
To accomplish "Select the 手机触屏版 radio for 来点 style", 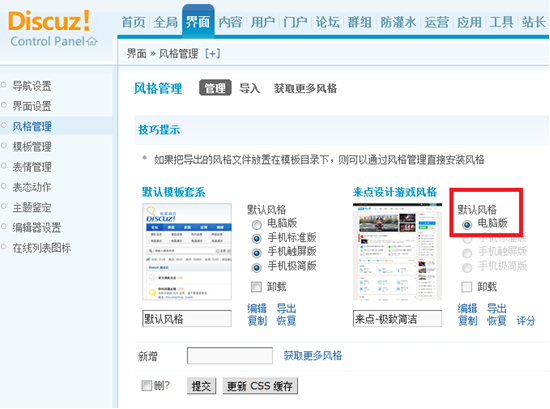I will [467, 253].
